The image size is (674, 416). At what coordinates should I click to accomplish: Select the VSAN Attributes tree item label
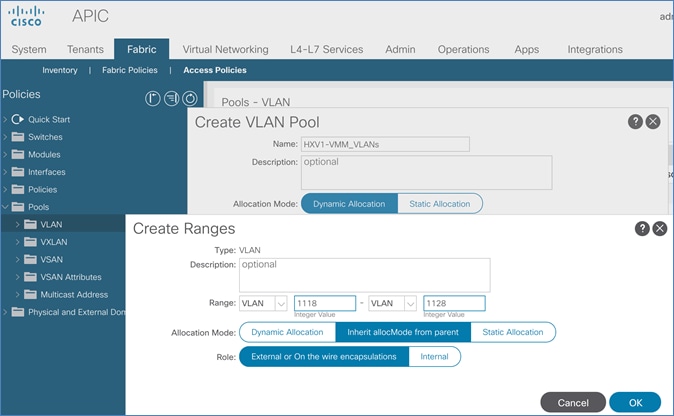tap(71, 277)
